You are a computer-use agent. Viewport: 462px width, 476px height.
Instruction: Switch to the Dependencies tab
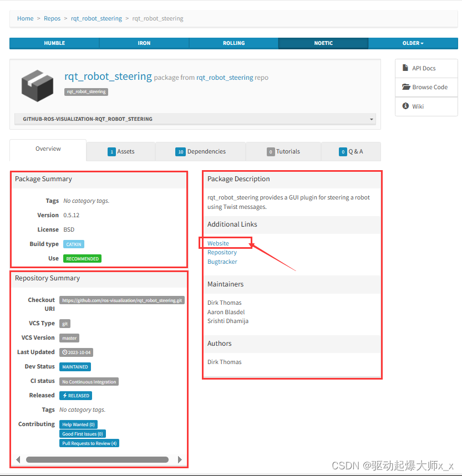click(200, 151)
